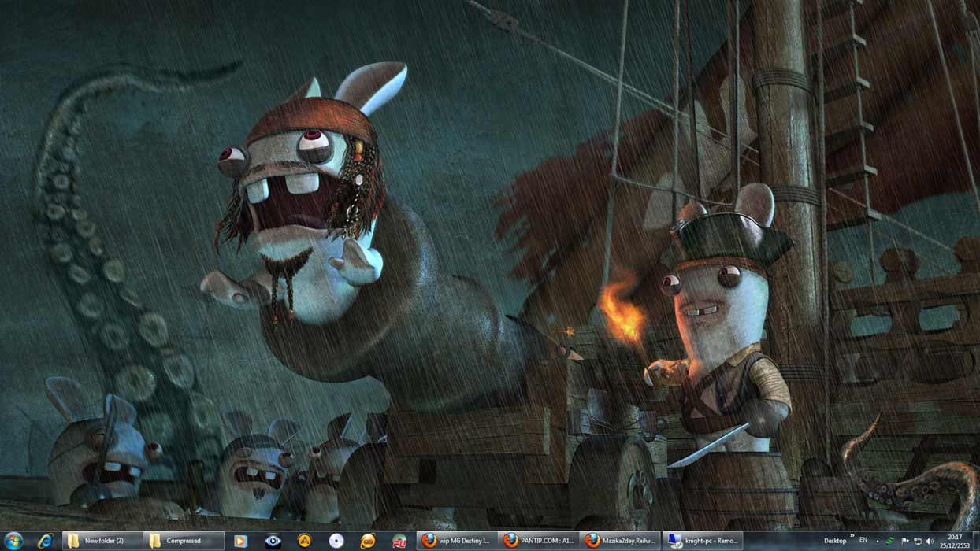This screenshot has width=980, height=551.
Task: Launch the yellow GOM player icon
Action: coord(368,541)
